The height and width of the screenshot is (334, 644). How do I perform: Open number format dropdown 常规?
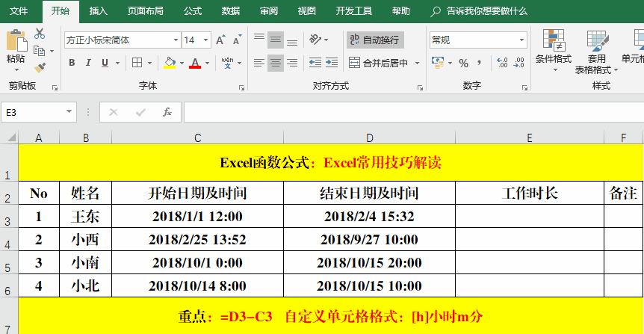click(521, 40)
